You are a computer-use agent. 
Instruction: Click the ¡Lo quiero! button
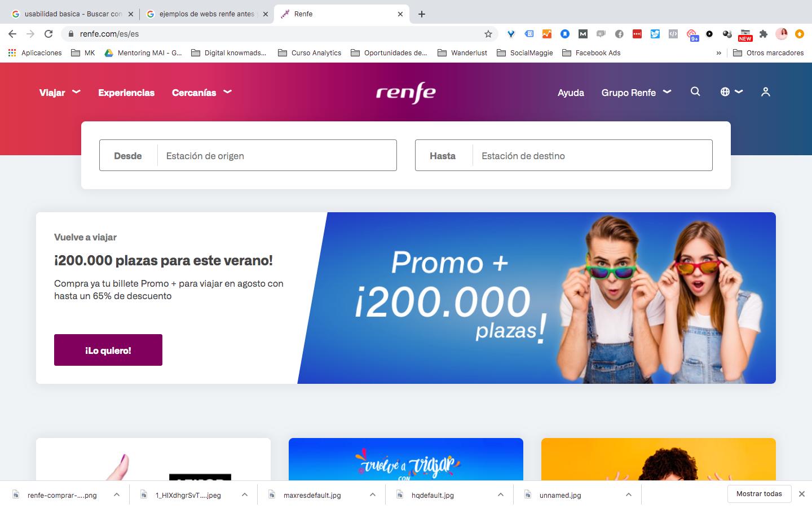click(108, 350)
